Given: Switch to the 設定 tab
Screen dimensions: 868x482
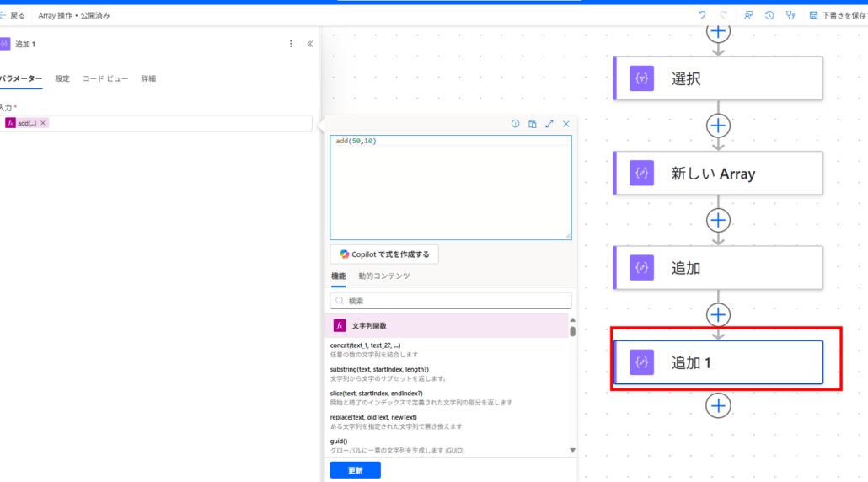Looking at the screenshot, I should click(62, 78).
